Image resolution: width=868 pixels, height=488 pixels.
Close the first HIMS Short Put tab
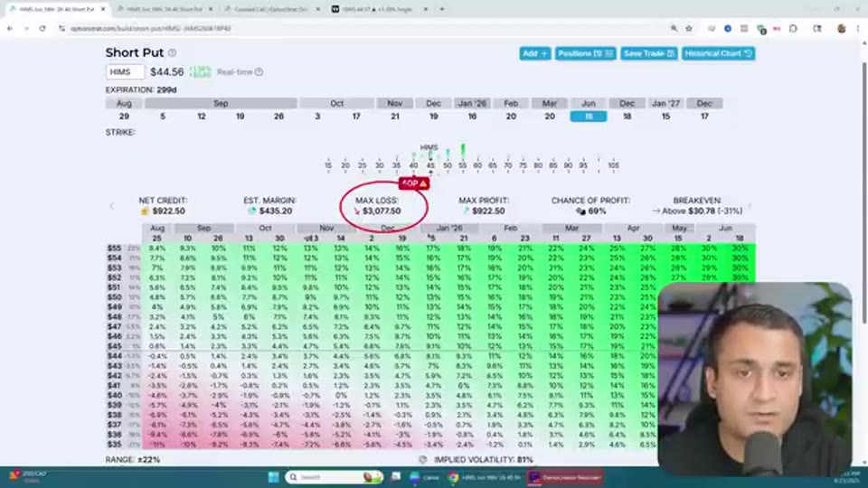pos(103,9)
